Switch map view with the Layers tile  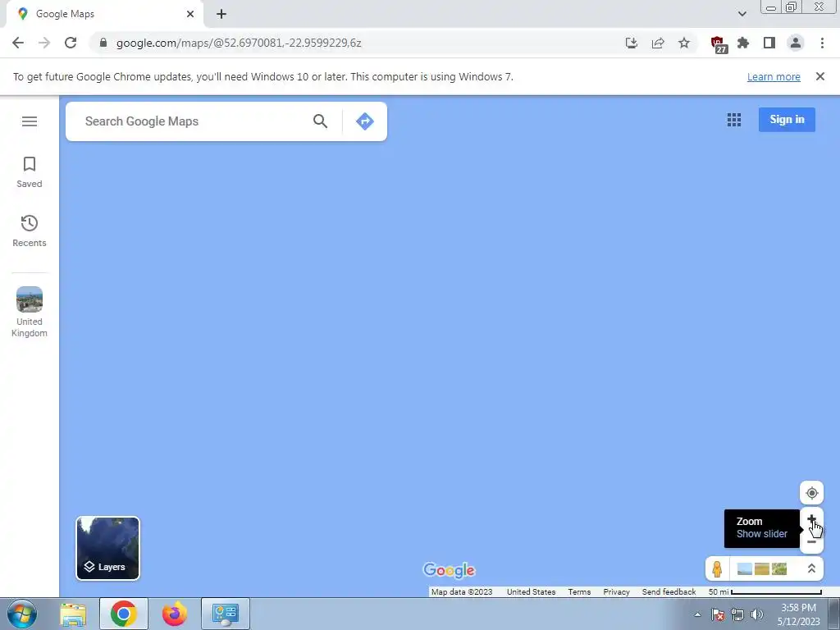click(107, 548)
